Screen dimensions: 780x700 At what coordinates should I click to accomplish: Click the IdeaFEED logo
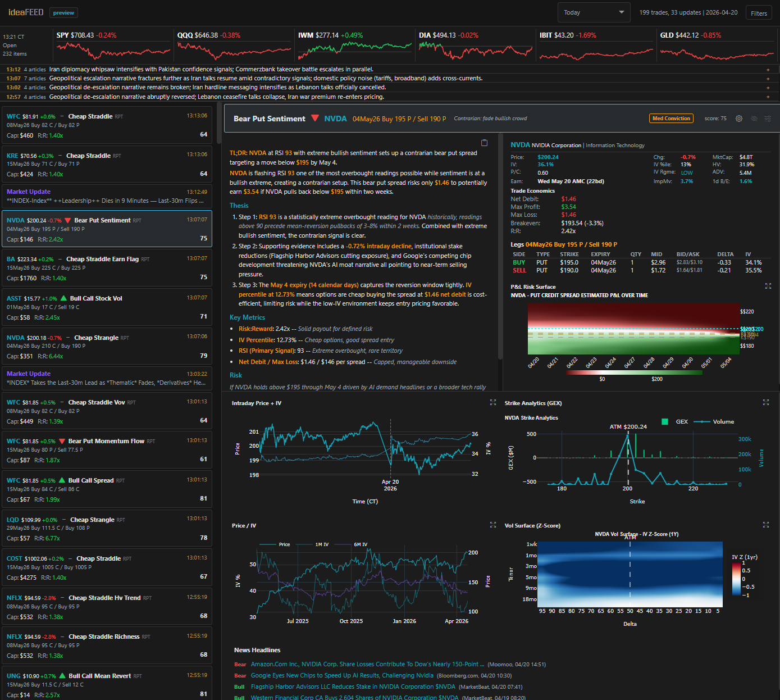[x=26, y=12]
